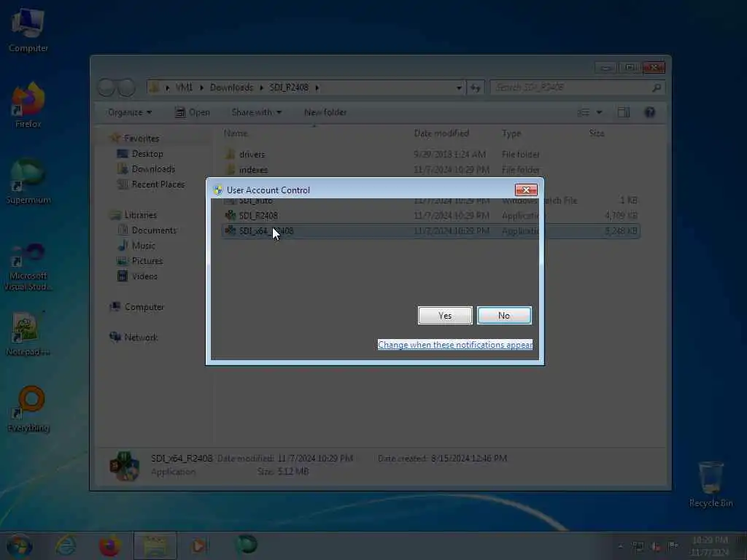This screenshot has height=560, width=747.
Task: Close the User Account Control dialog
Action: pos(526,190)
